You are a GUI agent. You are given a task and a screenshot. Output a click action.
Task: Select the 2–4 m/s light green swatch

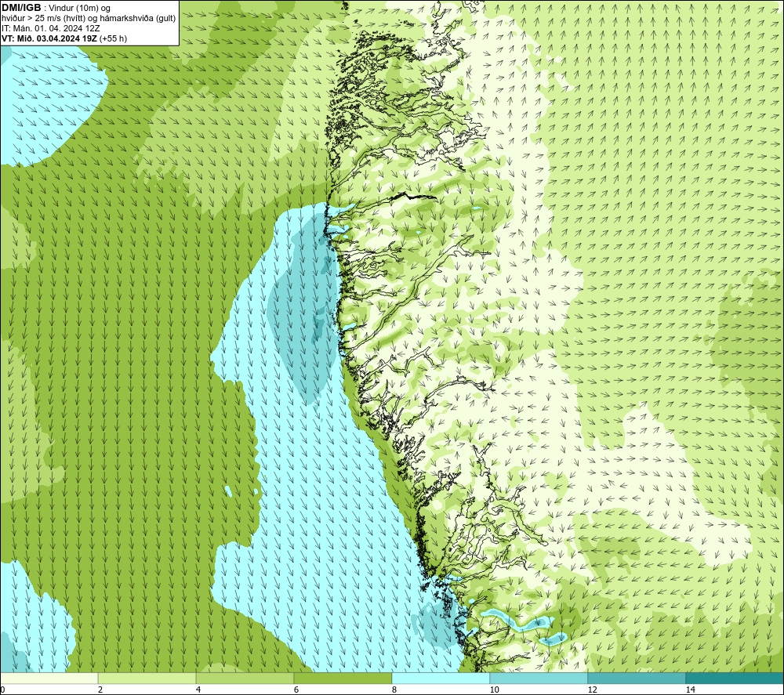pos(147,678)
